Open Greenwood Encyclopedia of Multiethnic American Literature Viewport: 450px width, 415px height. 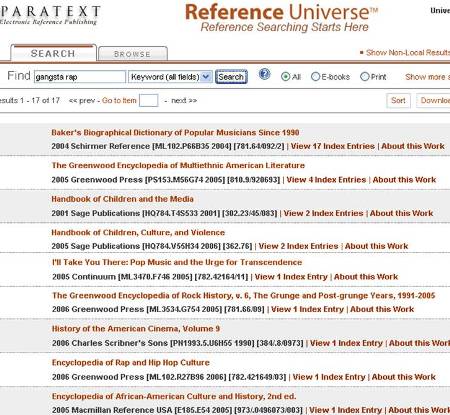(x=178, y=165)
